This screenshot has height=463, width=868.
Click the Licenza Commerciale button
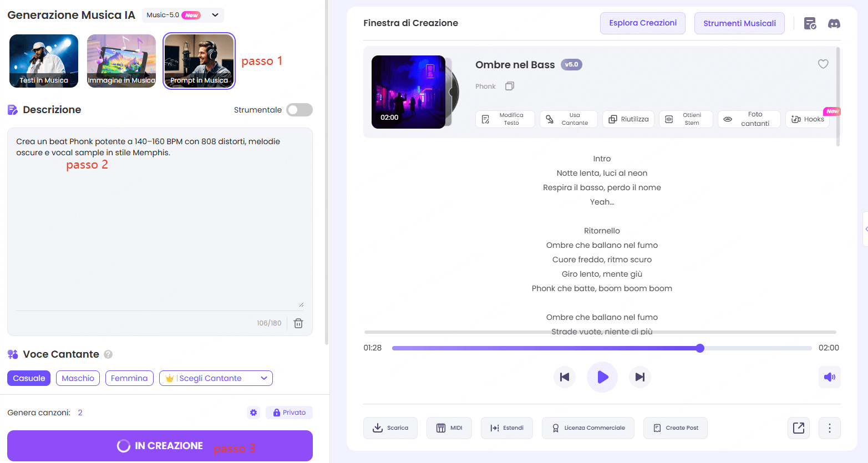pyautogui.click(x=588, y=428)
